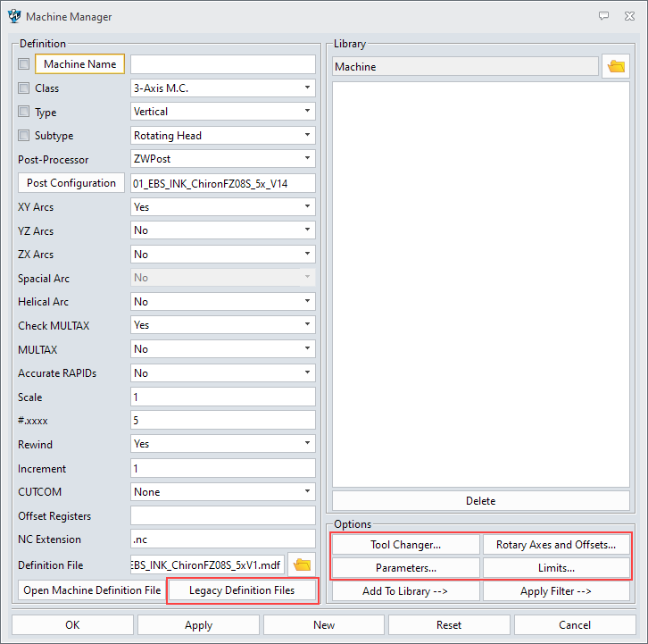The width and height of the screenshot is (648, 644).
Task: Open the feedback comment icon in title bar
Action: click(603, 16)
